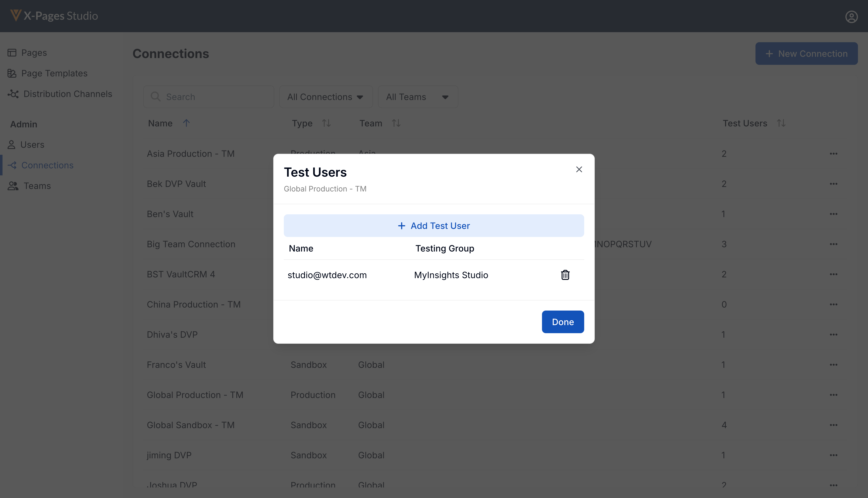The height and width of the screenshot is (498, 868).
Task: Click the X-Pages Studio logo
Action: [x=54, y=16]
